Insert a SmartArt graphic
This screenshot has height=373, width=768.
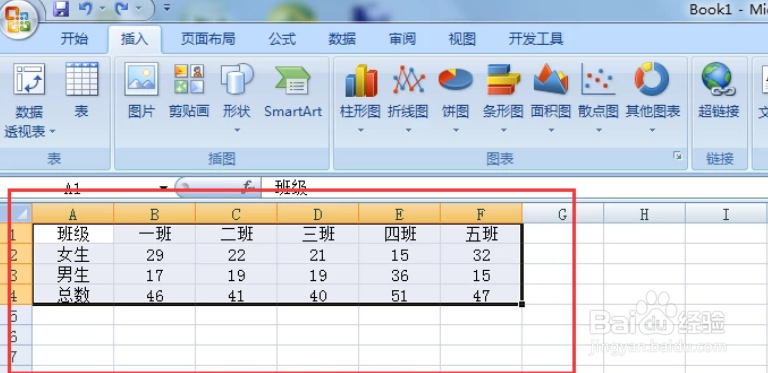[293, 91]
